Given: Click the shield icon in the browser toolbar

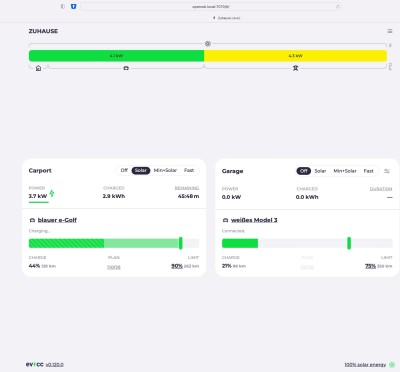Looking at the screenshot, I should click(x=74, y=6).
